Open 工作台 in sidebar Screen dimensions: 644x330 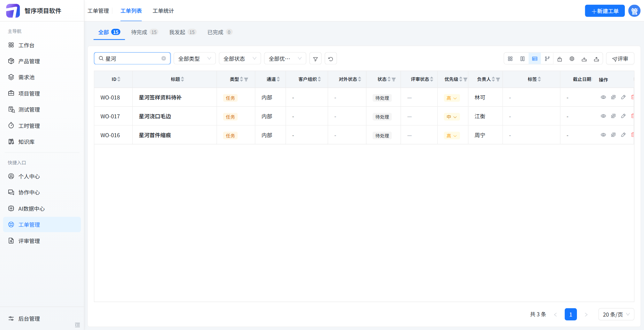click(42, 45)
